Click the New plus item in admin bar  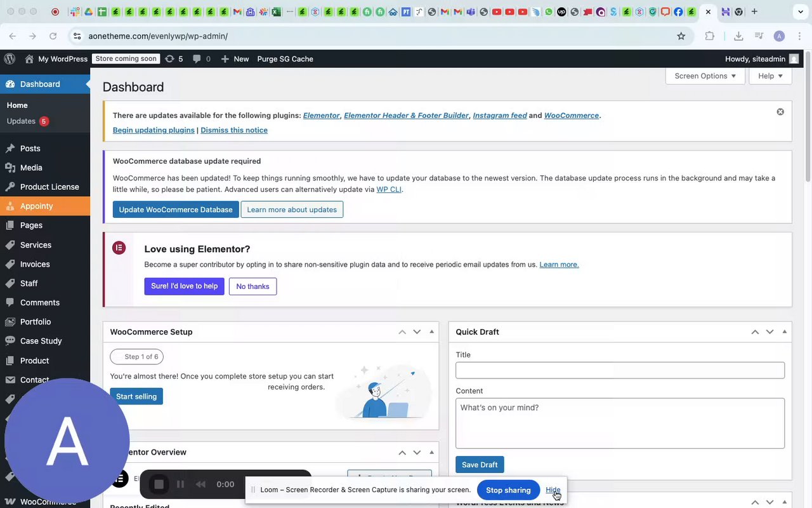(235, 58)
